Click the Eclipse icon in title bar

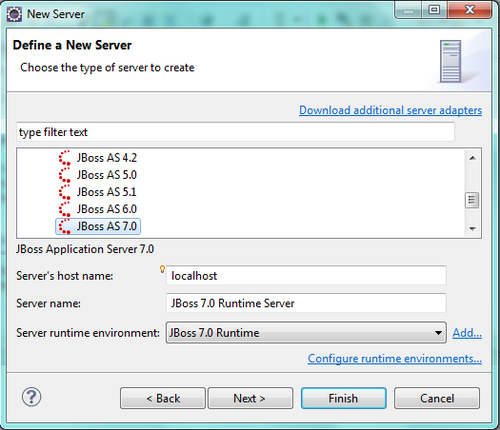(14, 14)
